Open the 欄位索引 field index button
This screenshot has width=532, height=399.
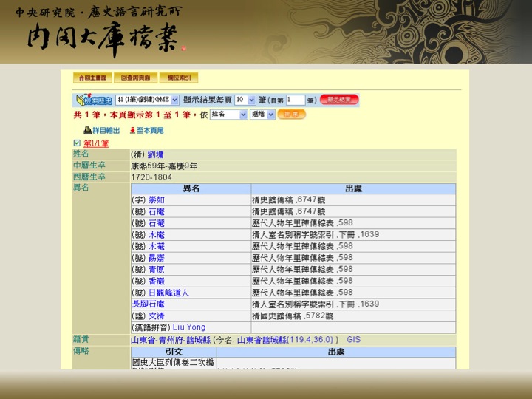pyautogui.click(x=179, y=78)
